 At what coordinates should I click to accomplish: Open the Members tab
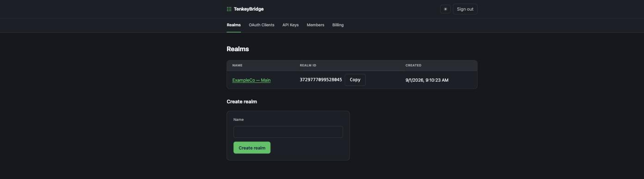(315, 25)
